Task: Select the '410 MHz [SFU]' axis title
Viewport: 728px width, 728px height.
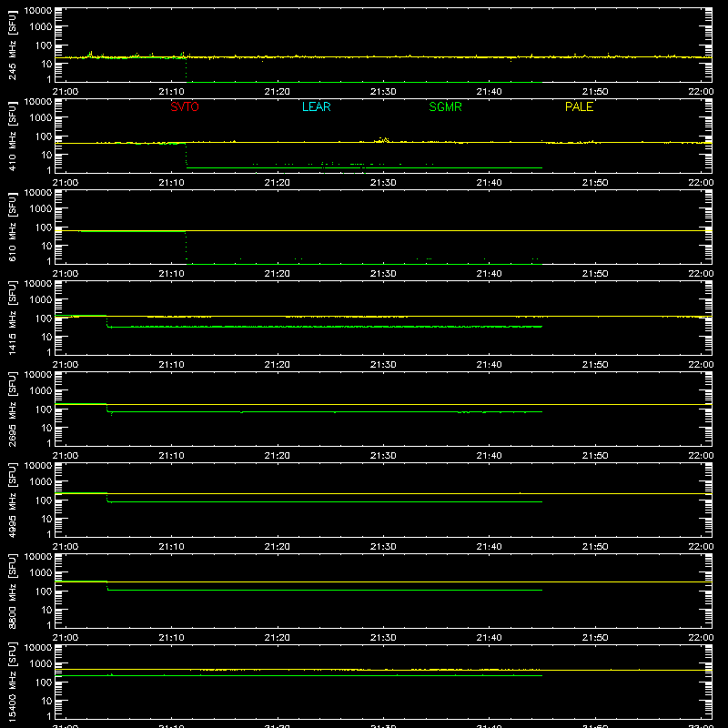Action: pyautogui.click(x=13, y=136)
